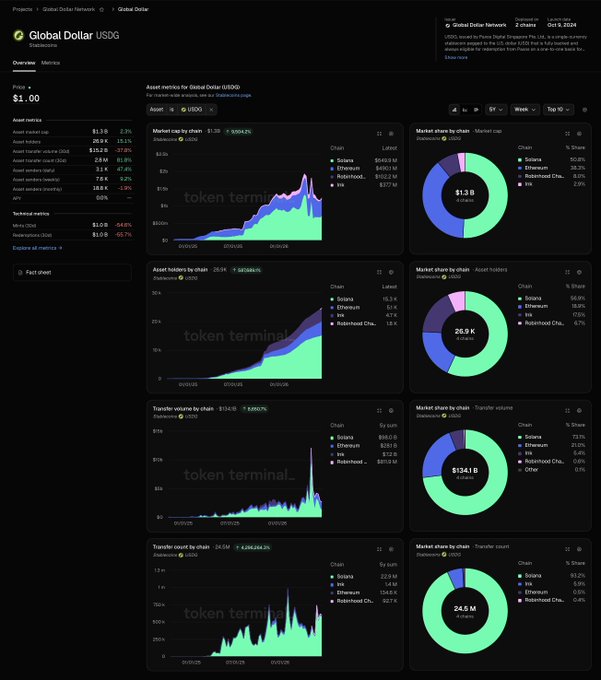Viewport: 601px width, 680px height.
Task: Expand the Market share Market cap donut chart
Action: pyautogui.click(x=568, y=134)
